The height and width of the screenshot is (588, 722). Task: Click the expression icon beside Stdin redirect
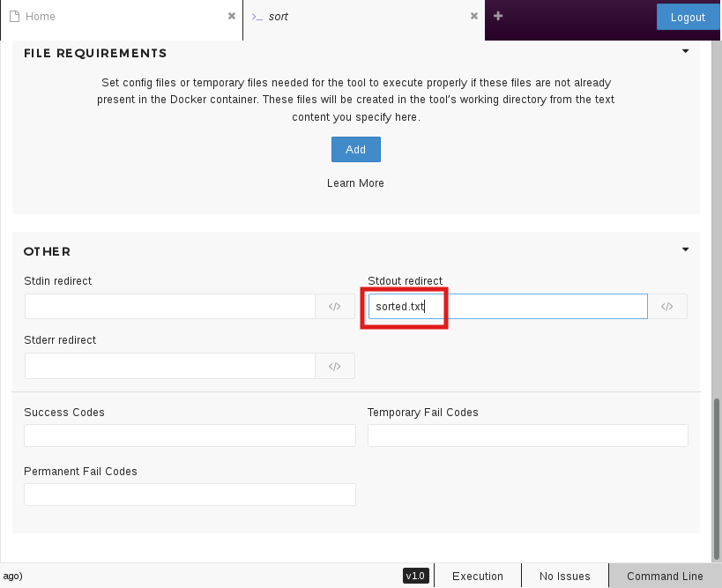(x=335, y=307)
